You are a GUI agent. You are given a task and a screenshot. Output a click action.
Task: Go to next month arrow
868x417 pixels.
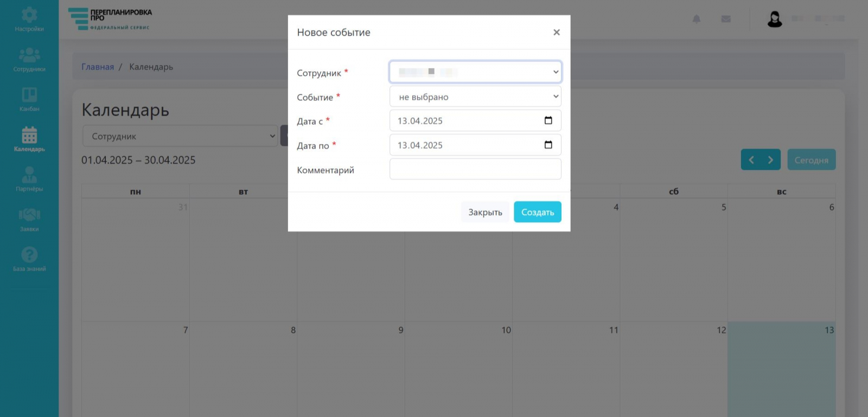click(770, 160)
